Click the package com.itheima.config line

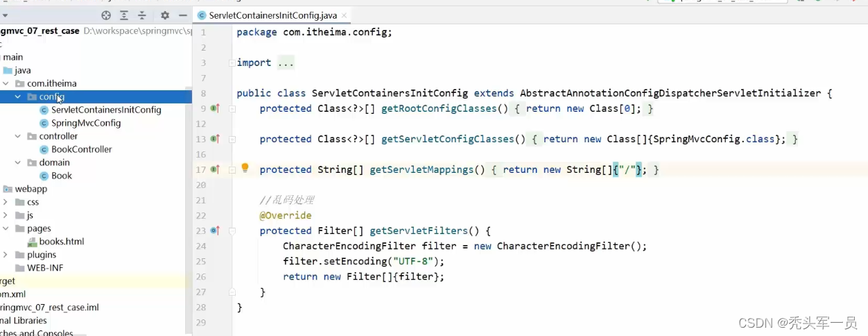click(314, 32)
